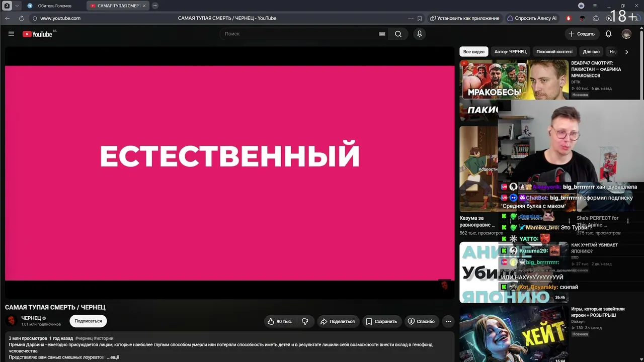Subscribe with the Подписаться button
The image size is (644, 362).
coord(88,321)
